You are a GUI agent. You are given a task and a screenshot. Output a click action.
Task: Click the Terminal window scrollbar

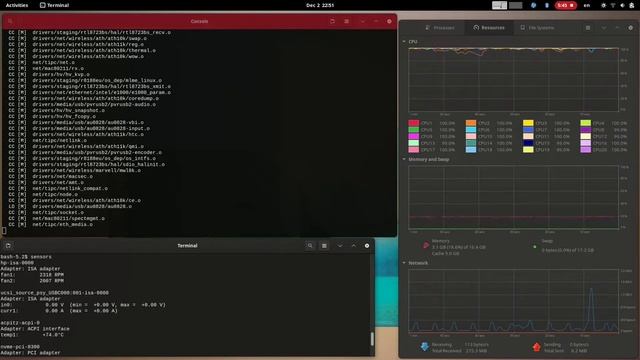click(x=372, y=339)
